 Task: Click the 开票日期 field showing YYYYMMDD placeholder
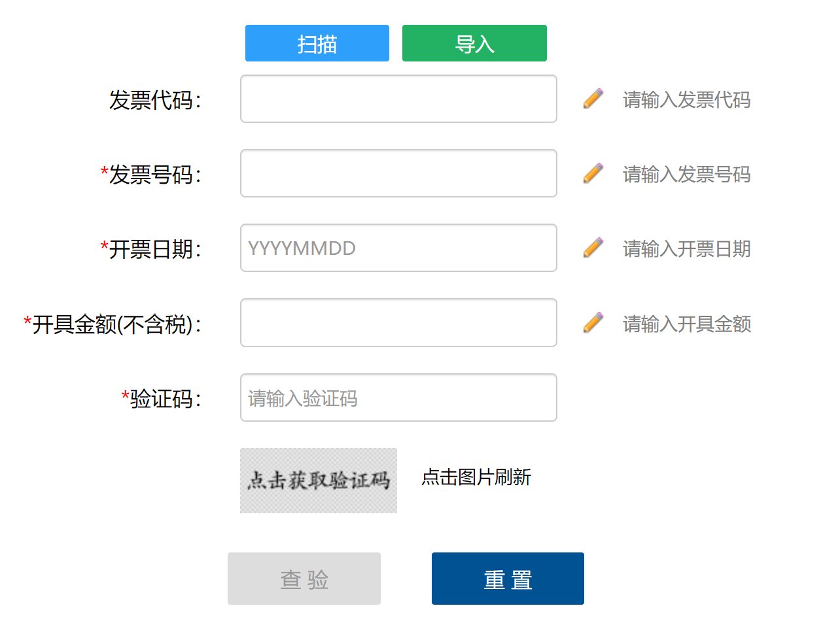pos(398,248)
